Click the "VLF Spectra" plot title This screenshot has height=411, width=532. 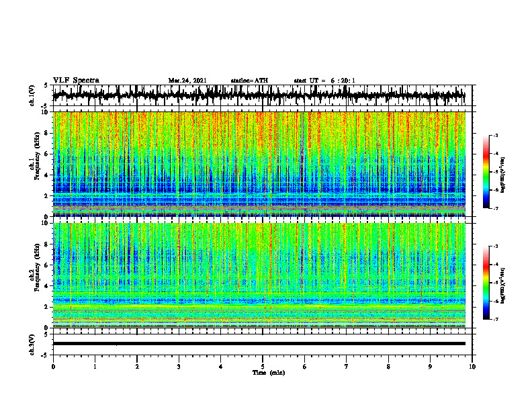[76, 81]
